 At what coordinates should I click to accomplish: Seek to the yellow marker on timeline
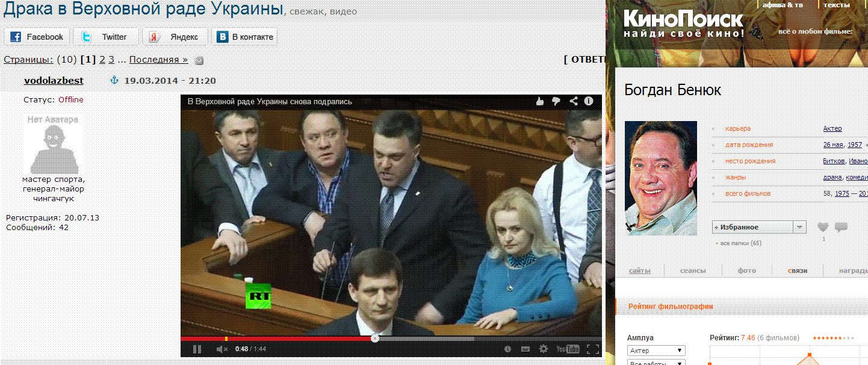tap(226, 338)
